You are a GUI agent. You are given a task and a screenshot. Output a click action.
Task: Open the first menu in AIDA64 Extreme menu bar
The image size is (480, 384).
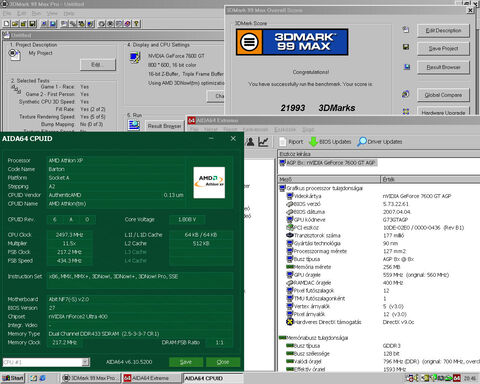point(194,129)
